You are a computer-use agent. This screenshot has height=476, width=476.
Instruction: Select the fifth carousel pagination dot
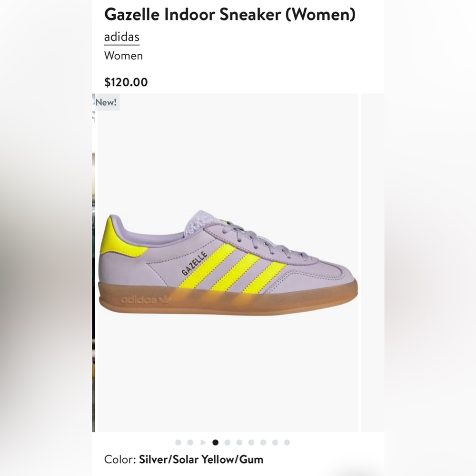click(238, 442)
